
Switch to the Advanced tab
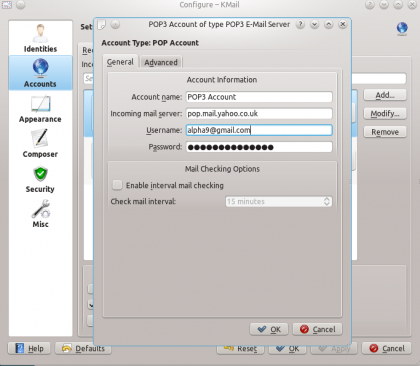click(x=161, y=62)
